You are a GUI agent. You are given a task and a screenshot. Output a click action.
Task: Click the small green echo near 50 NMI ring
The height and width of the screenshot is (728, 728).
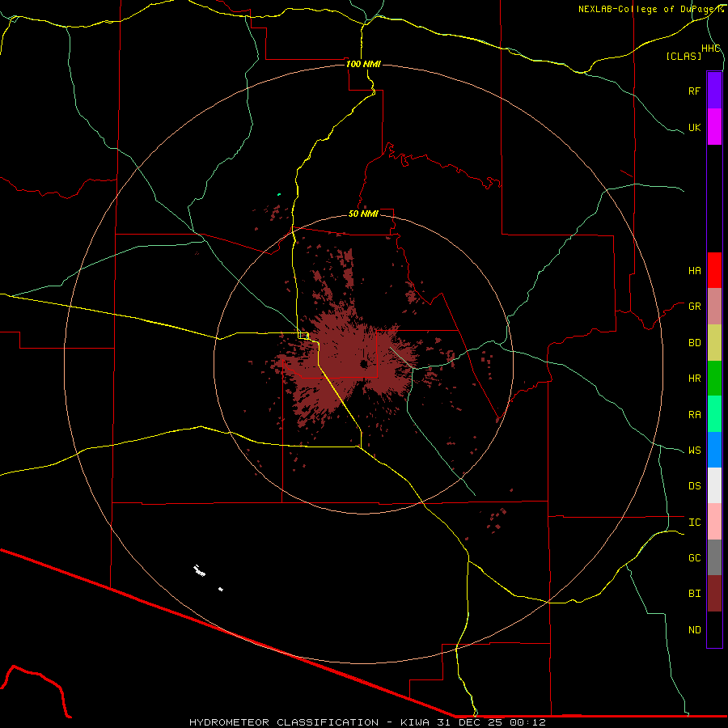(x=279, y=194)
